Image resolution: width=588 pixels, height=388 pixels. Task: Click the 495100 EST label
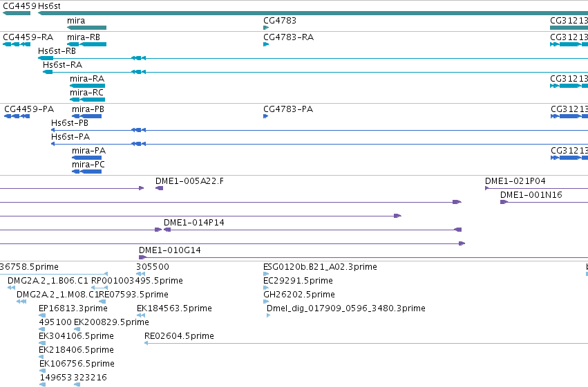tap(55, 323)
